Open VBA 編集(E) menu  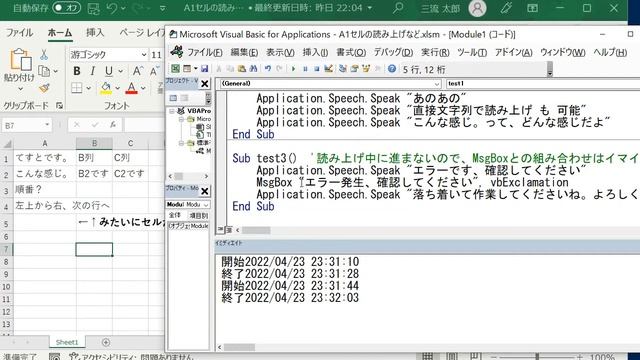click(244, 52)
